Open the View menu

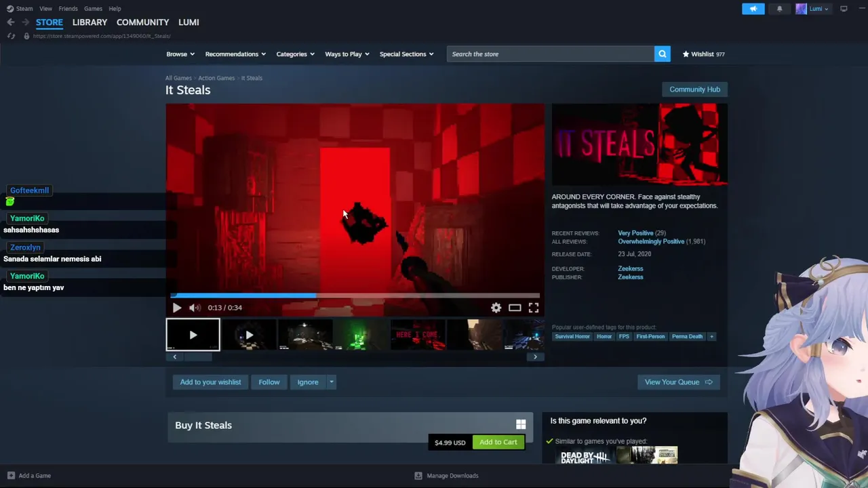click(45, 9)
